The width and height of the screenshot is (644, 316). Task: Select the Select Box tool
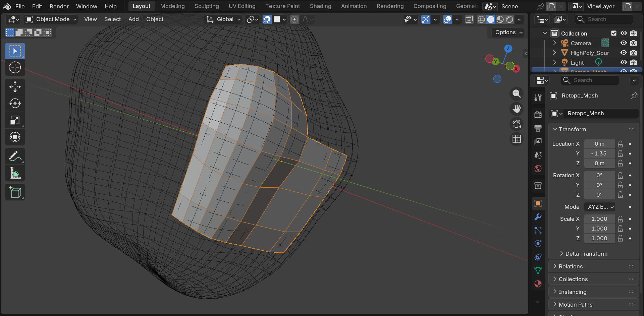(15, 51)
